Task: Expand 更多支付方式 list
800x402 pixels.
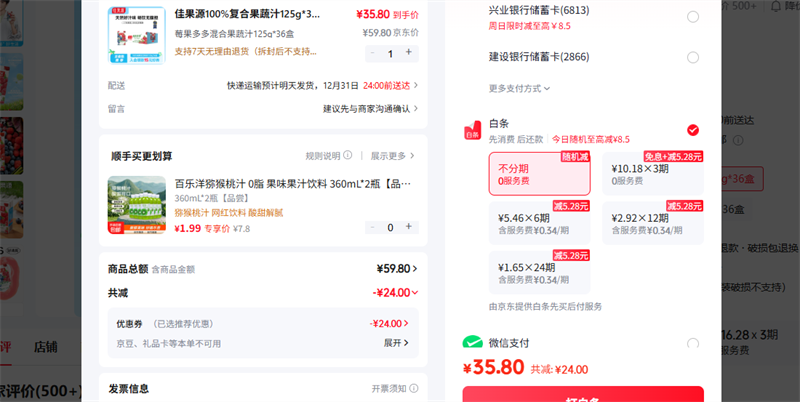Action: click(x=519, y=88)
